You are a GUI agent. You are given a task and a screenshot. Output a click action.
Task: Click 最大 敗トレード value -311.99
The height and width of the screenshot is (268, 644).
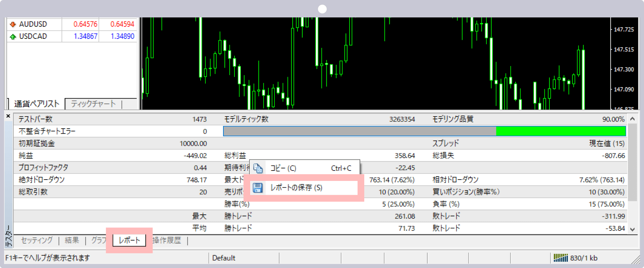pyautogui.click(x=613, y=216)
